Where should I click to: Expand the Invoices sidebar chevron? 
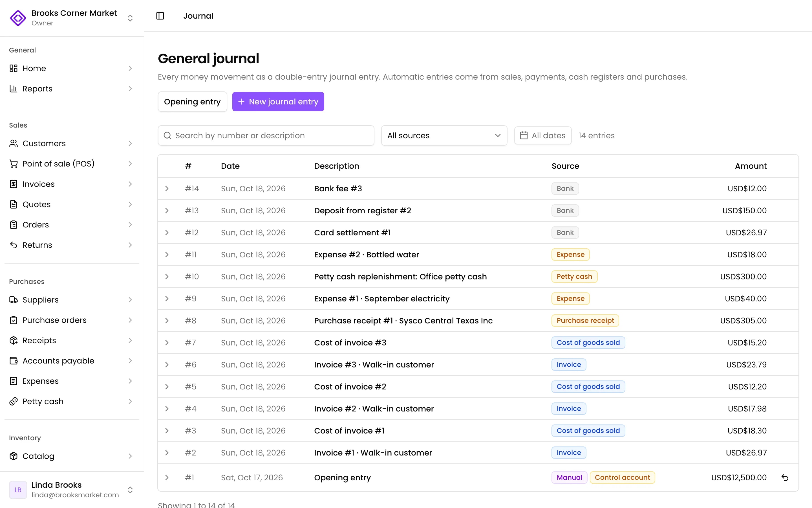(x=130, y=184)
